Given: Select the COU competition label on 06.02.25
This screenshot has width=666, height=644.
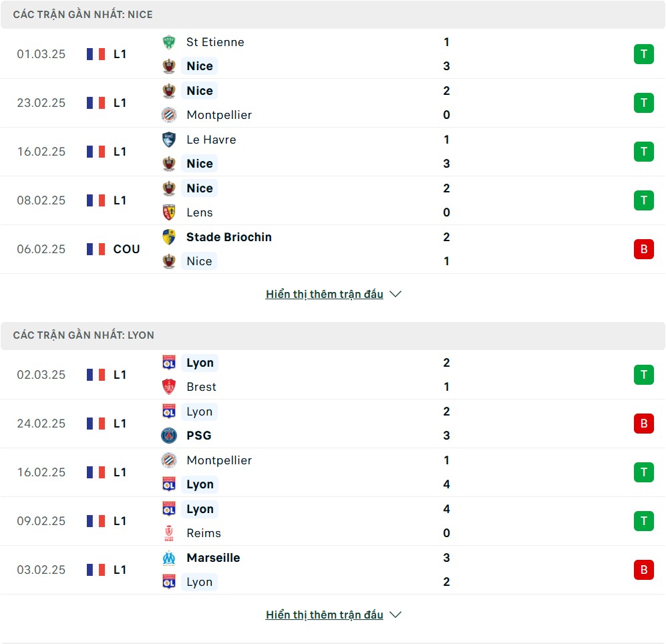Looking at the screenshot, I should pyautogui.click(x=126, y=249).
